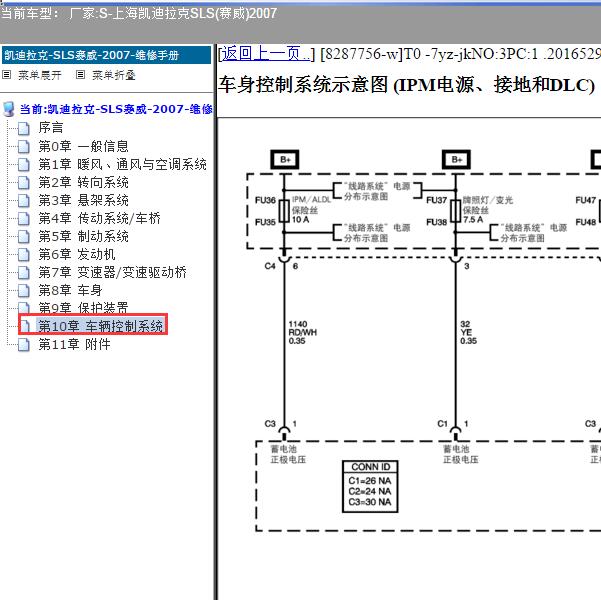Click the CONN ID box
The image size is (601, 600).
pyautogui.click(x=370, y=487)
